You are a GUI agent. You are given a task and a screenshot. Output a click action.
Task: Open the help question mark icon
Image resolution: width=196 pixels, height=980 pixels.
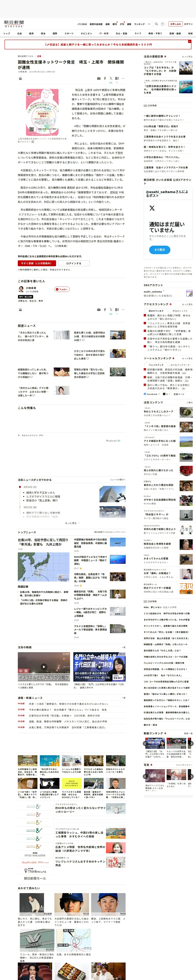pos(163,24)
